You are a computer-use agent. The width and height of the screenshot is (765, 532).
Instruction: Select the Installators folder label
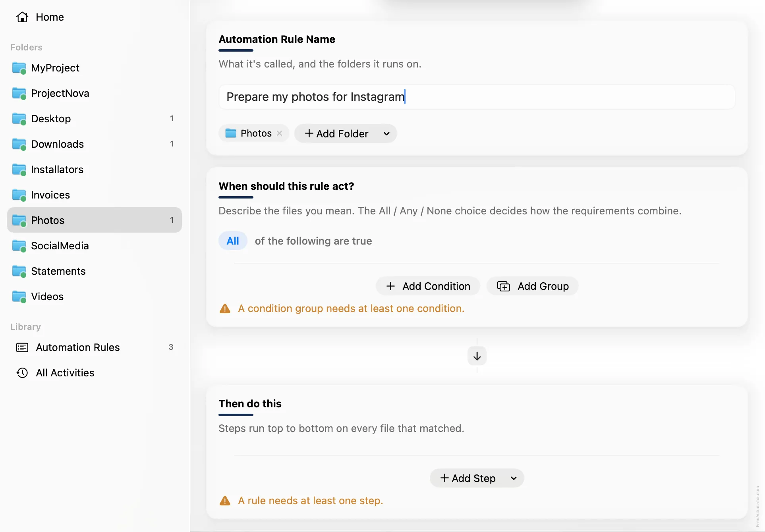(57, 170)
